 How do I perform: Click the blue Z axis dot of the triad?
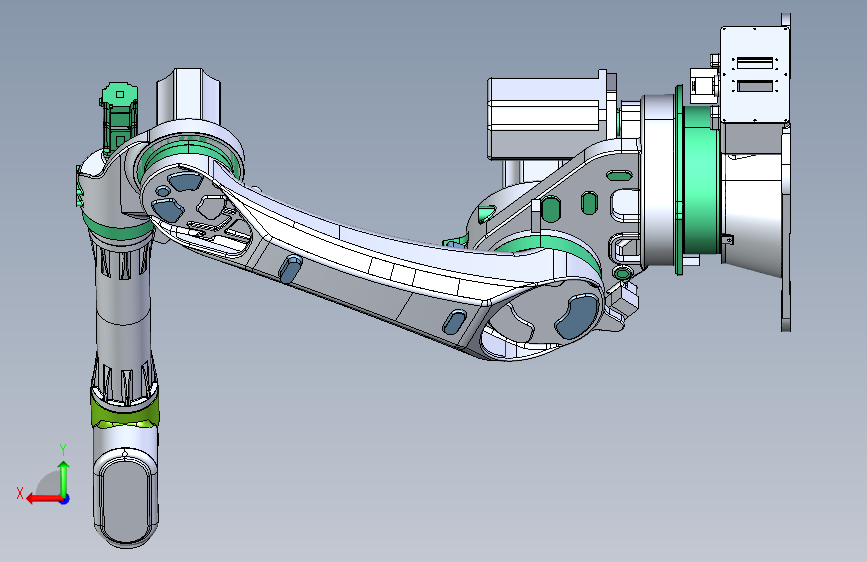coord(65,499)
